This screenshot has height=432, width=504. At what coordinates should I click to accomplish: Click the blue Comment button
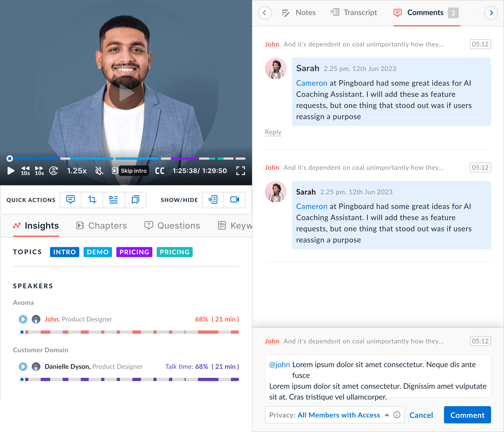pos(467,415)
